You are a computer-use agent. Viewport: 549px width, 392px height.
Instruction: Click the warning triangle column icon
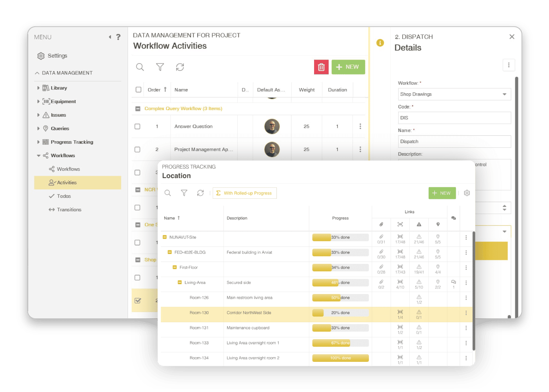[x=419, y=224]
